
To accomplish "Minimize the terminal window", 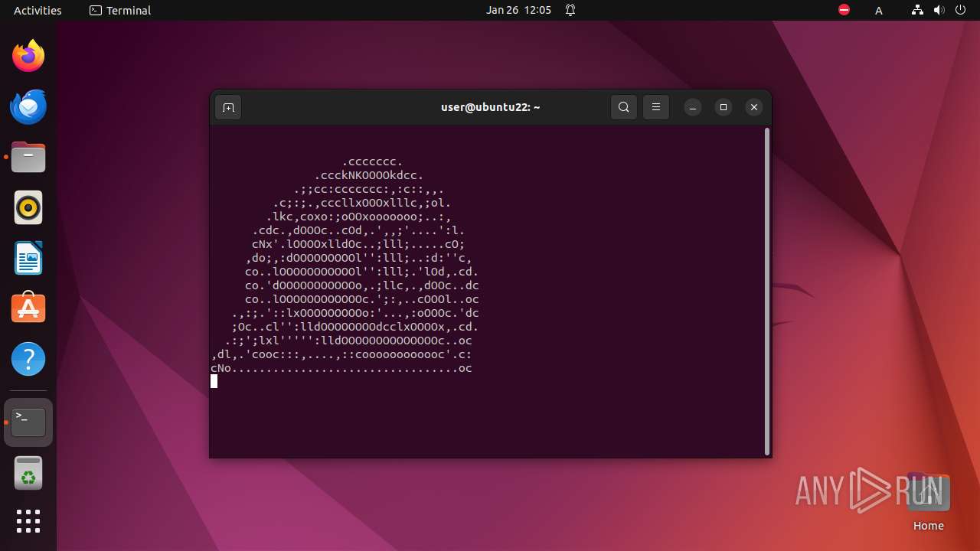I will pyautogui.click(x=692, y=107).
